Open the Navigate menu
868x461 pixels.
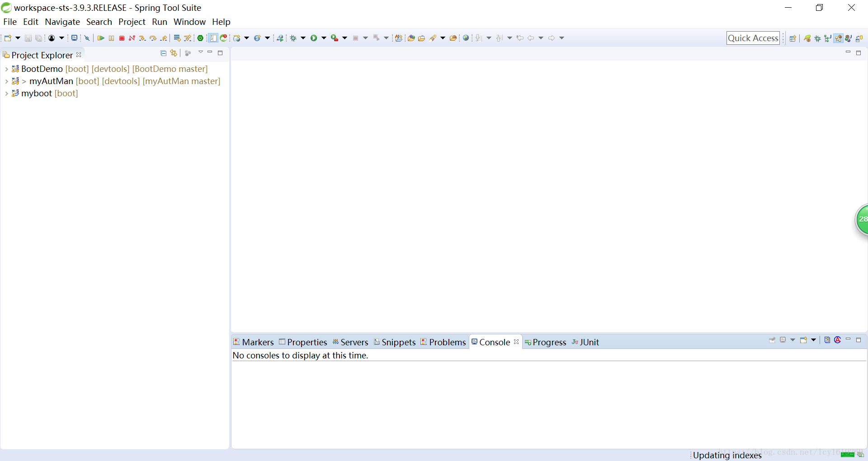click(x=62, y=22)
